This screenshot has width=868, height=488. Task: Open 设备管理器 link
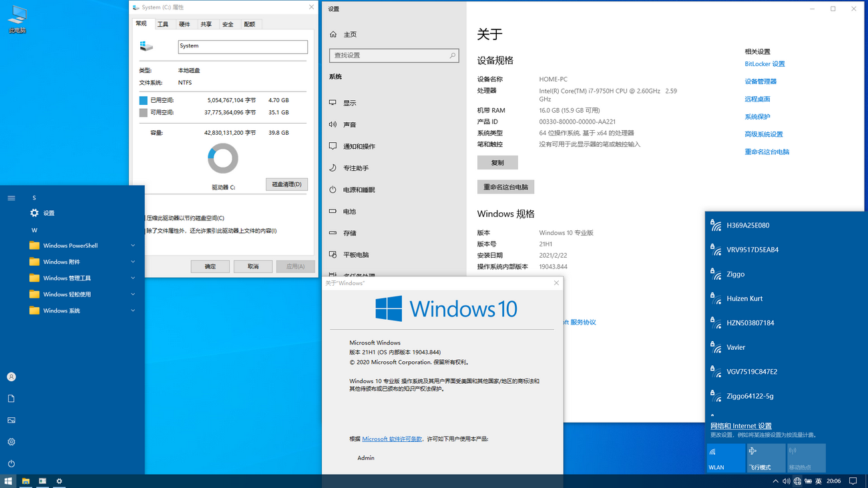click(x=761, y=81)
